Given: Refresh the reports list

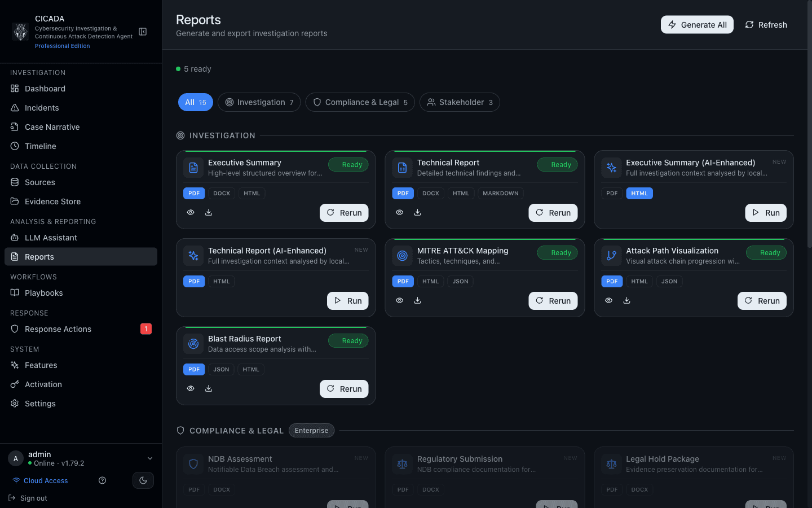Looking at the screenshot, I should coord(766,25).
